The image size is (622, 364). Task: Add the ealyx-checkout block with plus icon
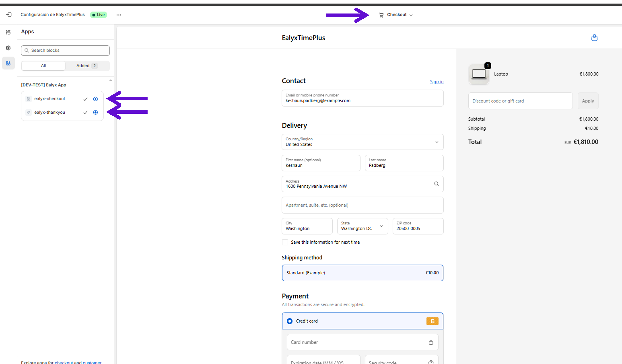tap(95, 99)
